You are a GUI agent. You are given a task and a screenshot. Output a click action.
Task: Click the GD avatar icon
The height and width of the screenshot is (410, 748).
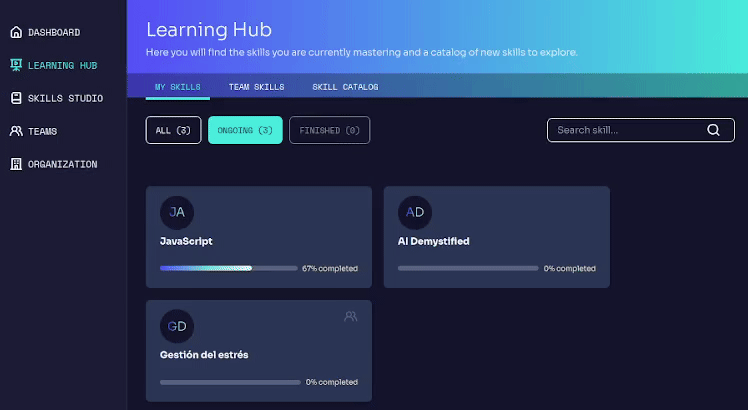[177, 326]
